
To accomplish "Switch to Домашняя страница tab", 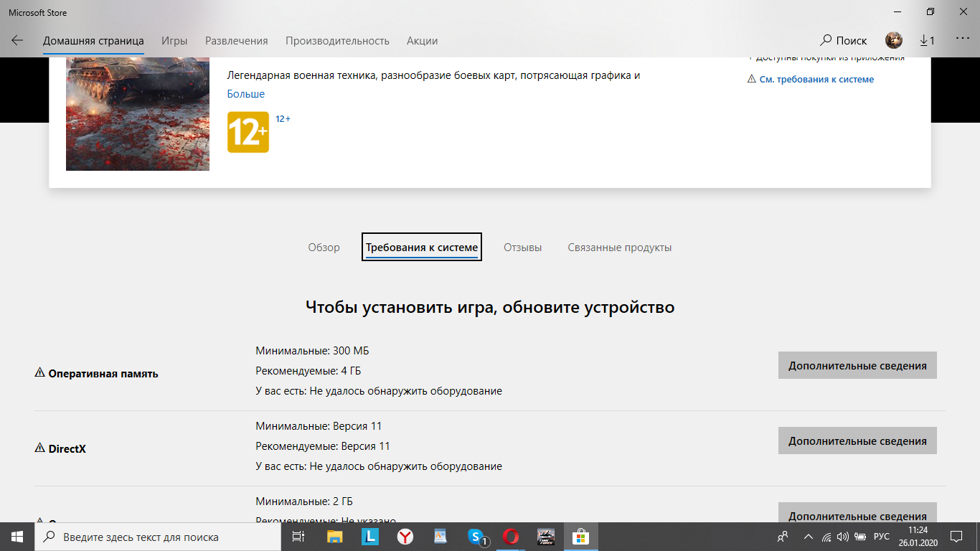I will click(x=93, y=41).
